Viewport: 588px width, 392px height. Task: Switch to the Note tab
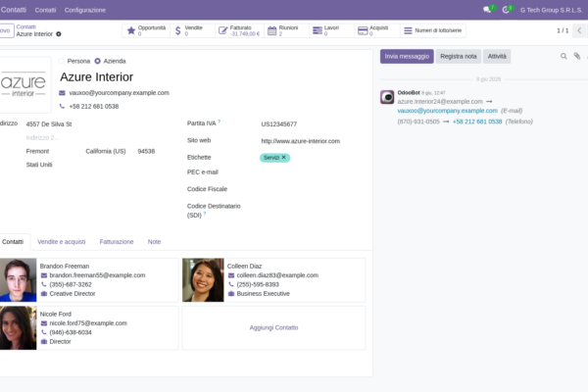pos(154,242)
